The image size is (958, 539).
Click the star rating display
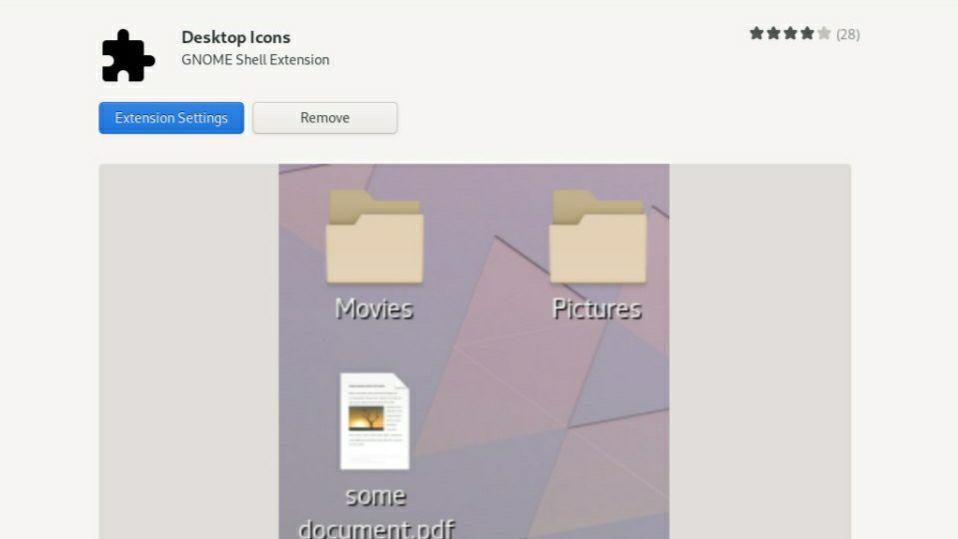tap(790, 34)
